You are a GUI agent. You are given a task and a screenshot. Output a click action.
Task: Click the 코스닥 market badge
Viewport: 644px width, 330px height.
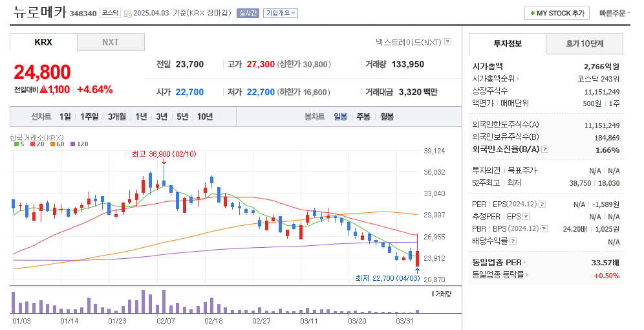pos(110,13)
